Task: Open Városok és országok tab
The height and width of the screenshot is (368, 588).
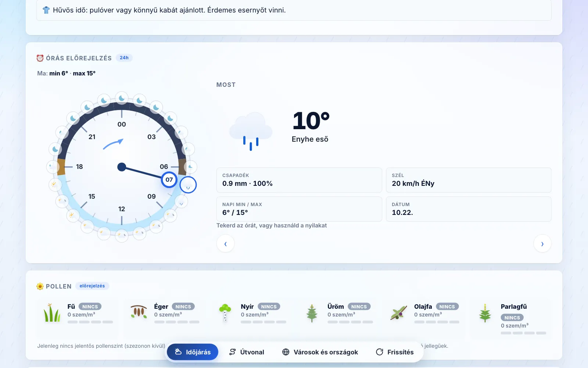Action: click(320, 352)
